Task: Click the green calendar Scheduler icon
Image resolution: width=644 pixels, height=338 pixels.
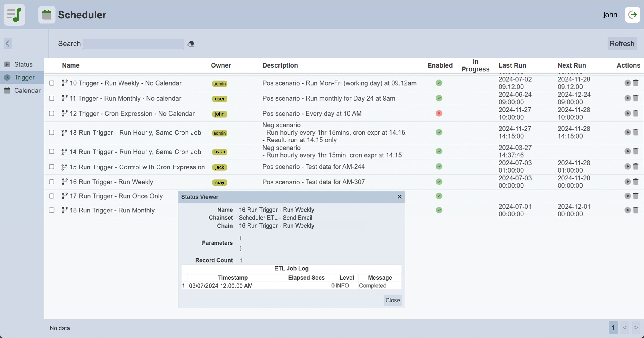Action: (47, 15)
